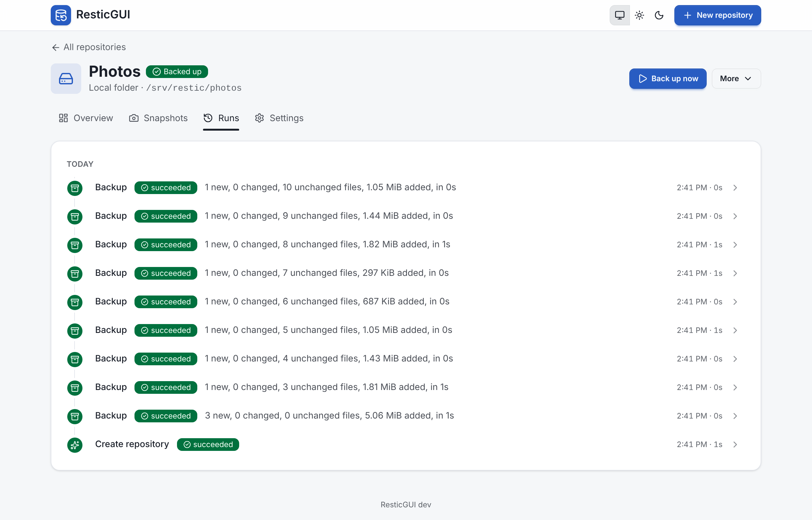812x520 pixels.
Task: Click the Photos drive icon
Action: 66,79
